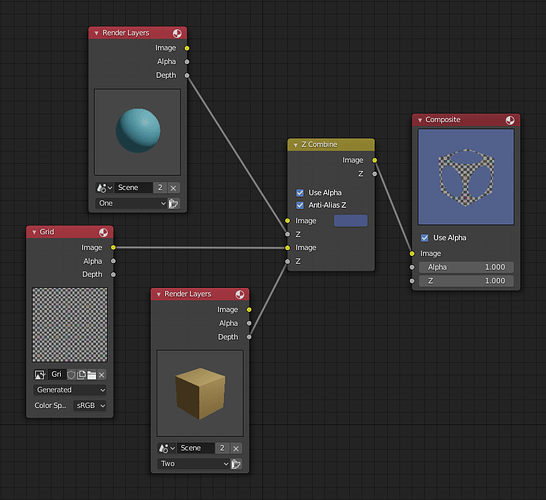This screenshot has height=500, width=546.
Task: Click first Image input socket of Z Combine
Action: coord(287,221)
